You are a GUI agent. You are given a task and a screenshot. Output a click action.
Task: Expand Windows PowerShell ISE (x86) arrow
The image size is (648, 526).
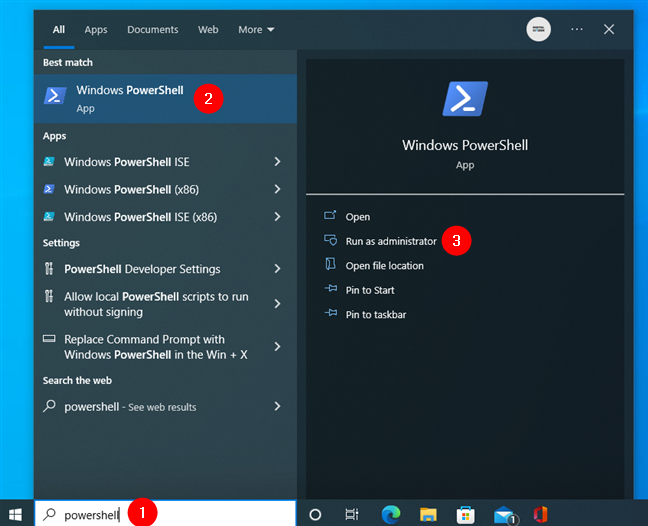(x=278, y=217)
